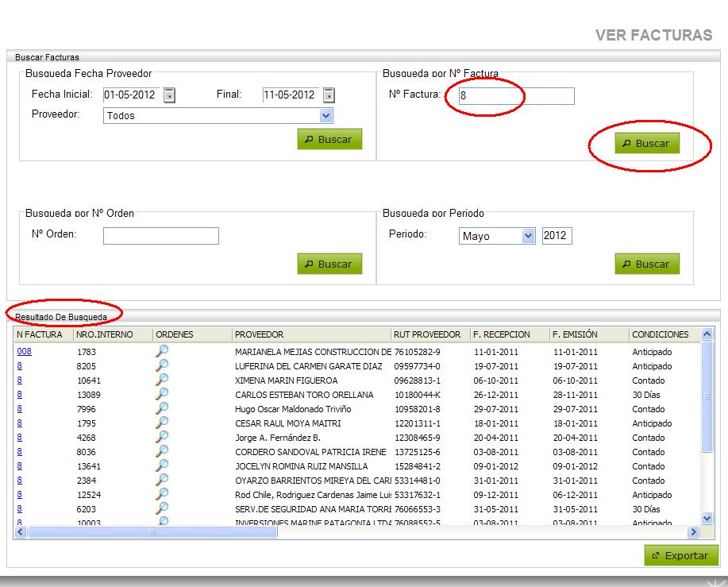Open invoice 8 of SERV.DE SEGURIDAD ANA MARIA

pos(20,509)
